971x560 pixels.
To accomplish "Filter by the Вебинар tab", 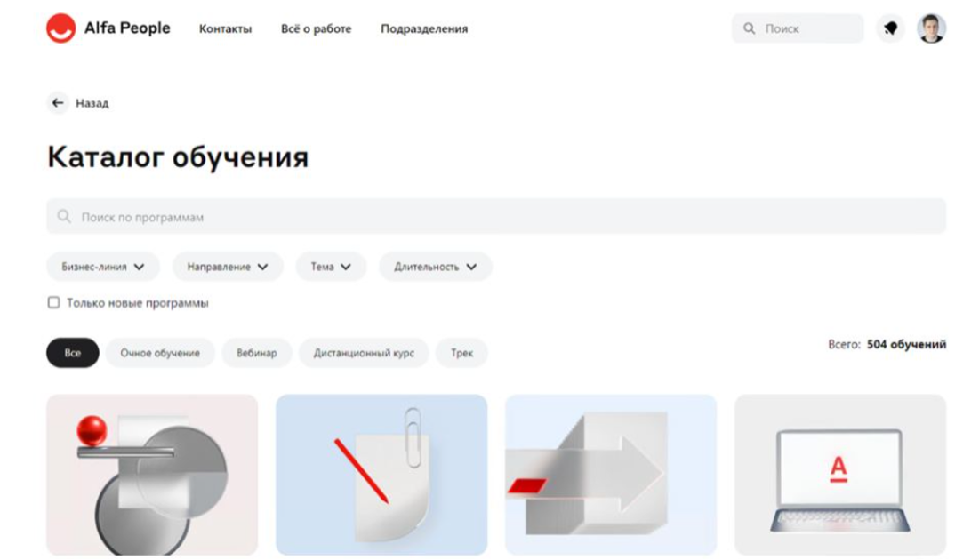I will (x=256, y=353).
